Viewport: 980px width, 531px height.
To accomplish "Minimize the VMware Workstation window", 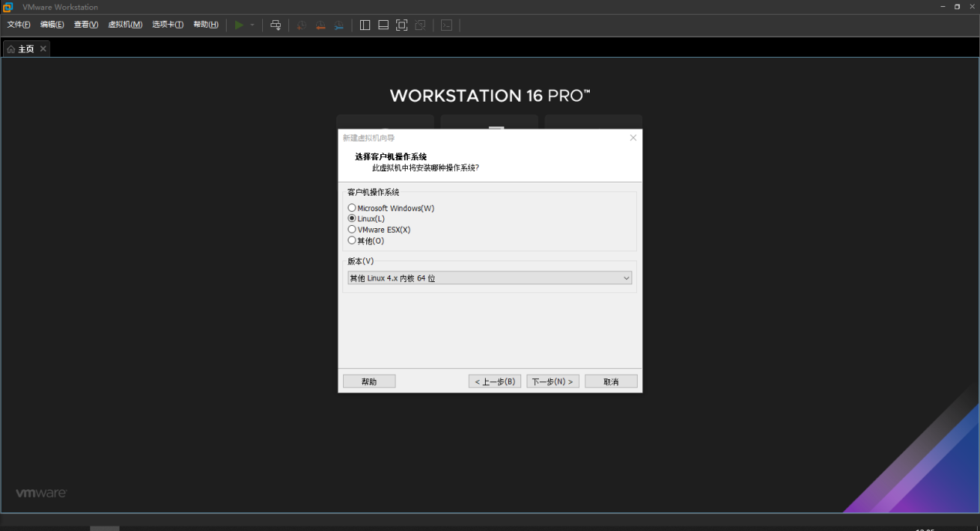I will click(x=942, y=7).
